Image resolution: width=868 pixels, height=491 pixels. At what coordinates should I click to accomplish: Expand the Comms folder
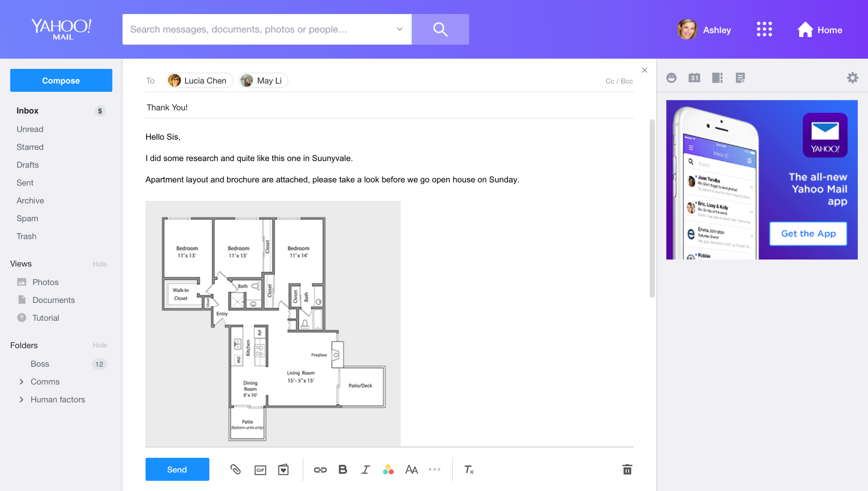pos(22,382)
